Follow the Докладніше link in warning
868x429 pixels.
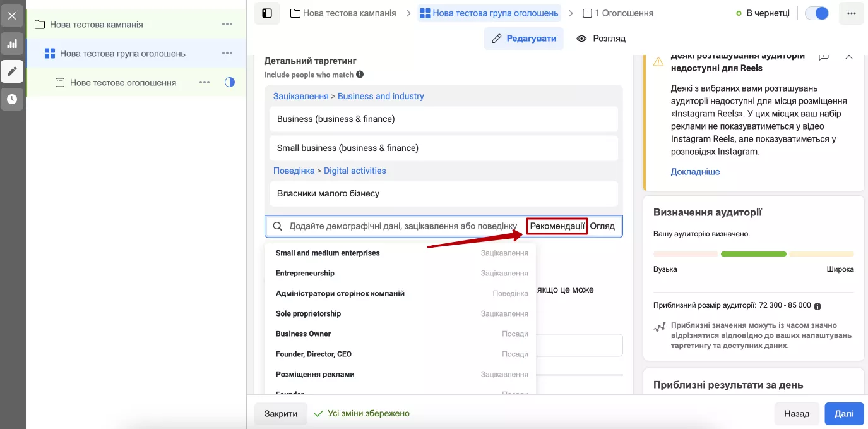coord(695,172)
